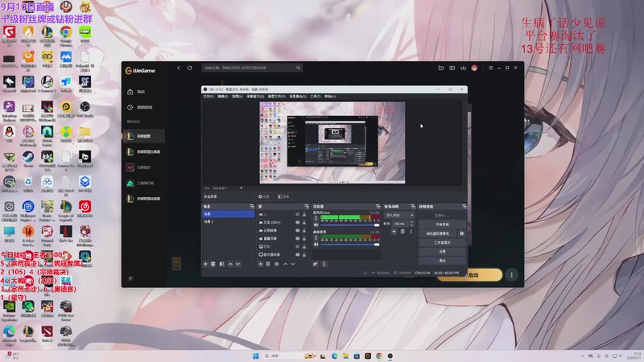Open WeGame hamburger menu icon

[491, 68]
